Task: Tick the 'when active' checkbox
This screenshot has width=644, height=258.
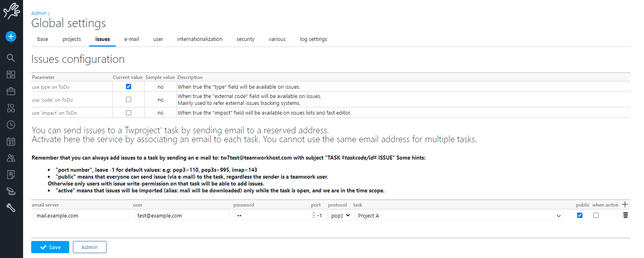Action: [x=596, y=215]
